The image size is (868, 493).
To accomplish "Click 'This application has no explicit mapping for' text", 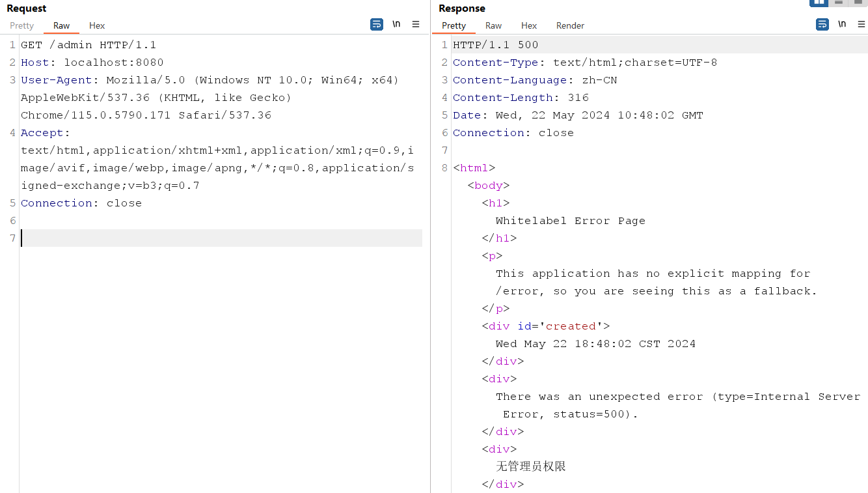I will tap(653, 274).
